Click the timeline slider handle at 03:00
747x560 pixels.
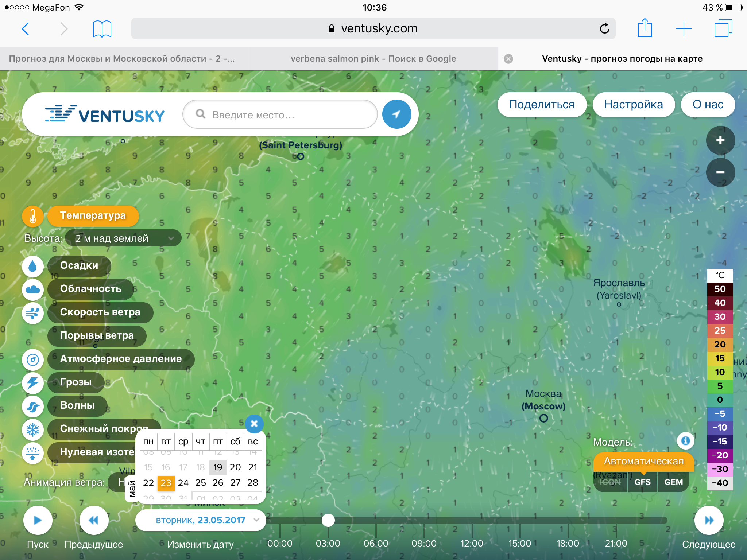tap(328, 520)
